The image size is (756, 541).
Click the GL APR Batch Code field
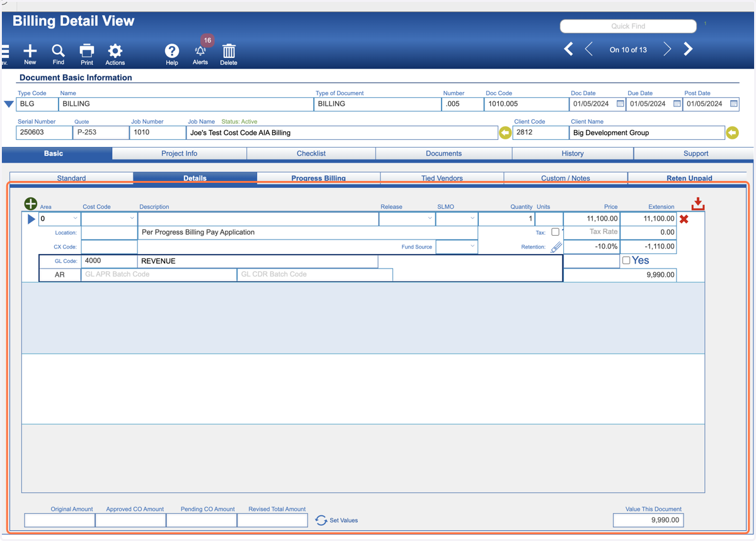coord(159,275)
